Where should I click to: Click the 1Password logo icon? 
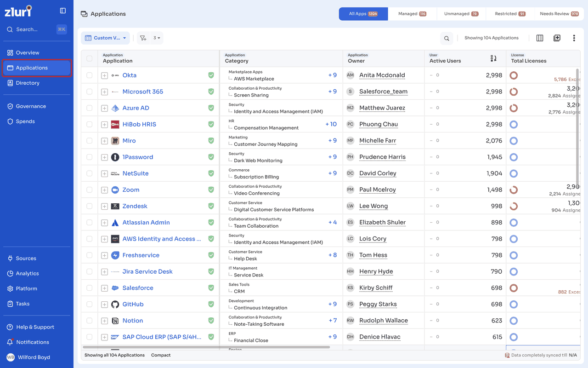[115, 157]
